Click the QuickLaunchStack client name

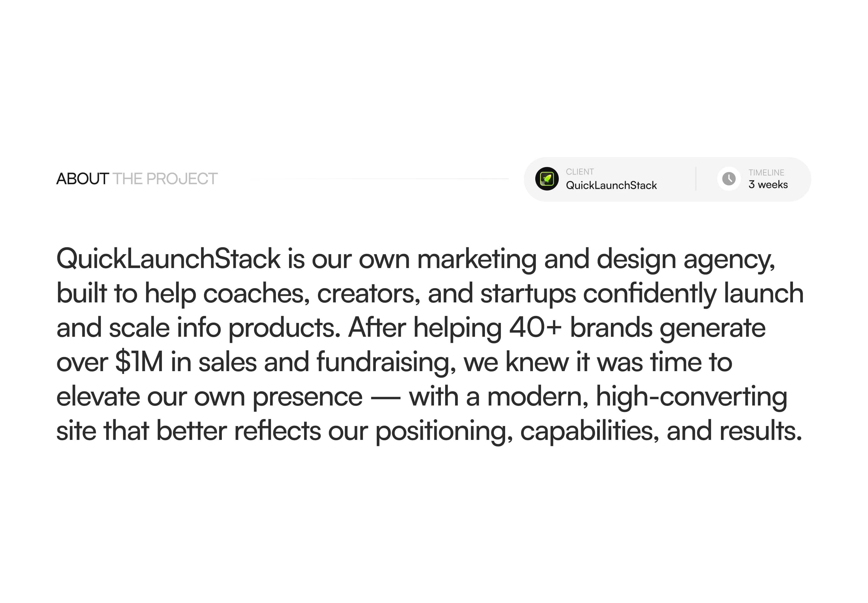(x=611, y=185)
